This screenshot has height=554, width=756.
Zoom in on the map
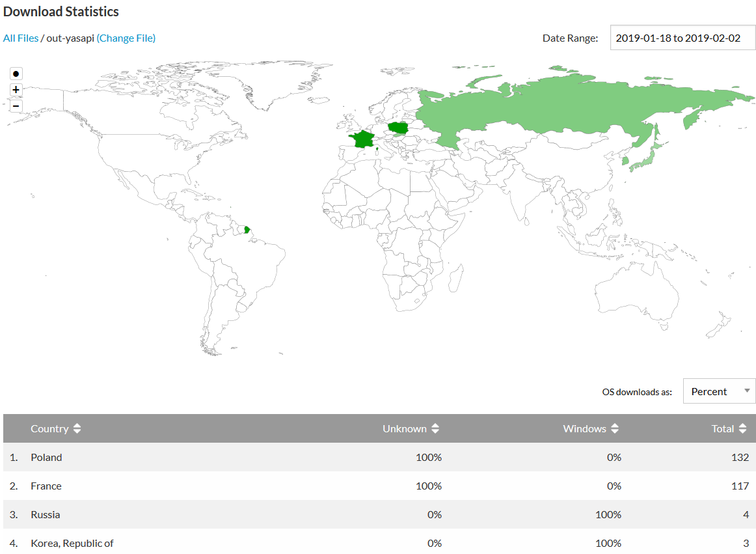(16, 90)
